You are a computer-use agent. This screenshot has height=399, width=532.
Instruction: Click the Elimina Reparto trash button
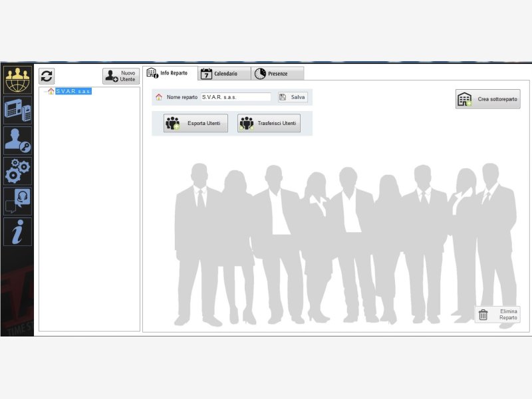[x=497, y=315]
